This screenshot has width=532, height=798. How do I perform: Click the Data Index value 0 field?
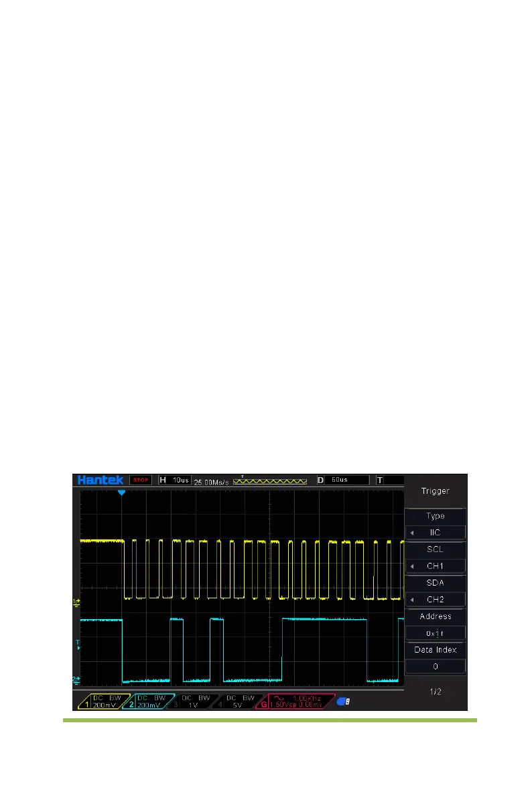coord(436,667)
